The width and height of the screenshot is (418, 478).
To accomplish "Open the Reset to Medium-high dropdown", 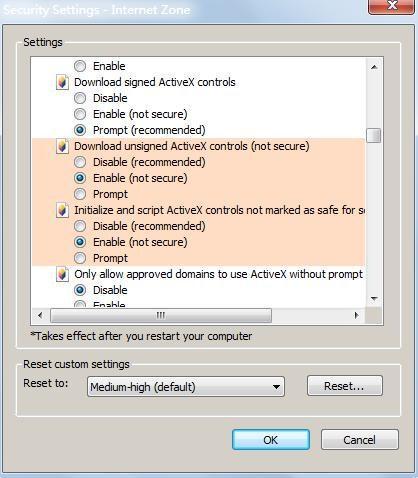I will point(186,387).
